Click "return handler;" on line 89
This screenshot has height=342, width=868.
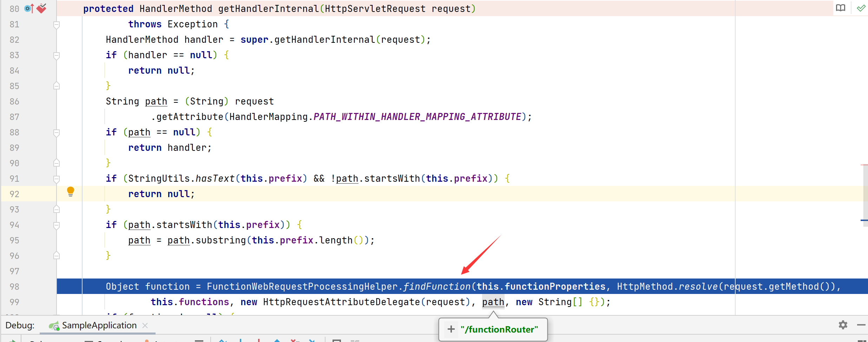(x=170, y=148)
